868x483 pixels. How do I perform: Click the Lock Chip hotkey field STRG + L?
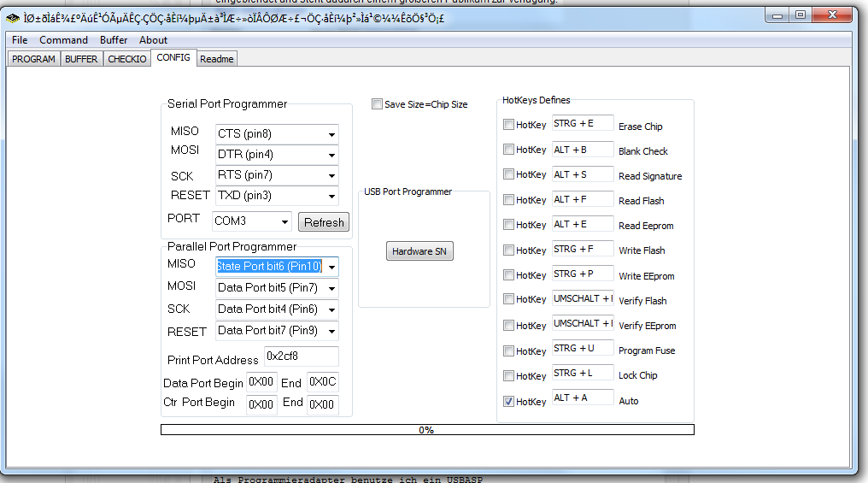pos(583,374)
